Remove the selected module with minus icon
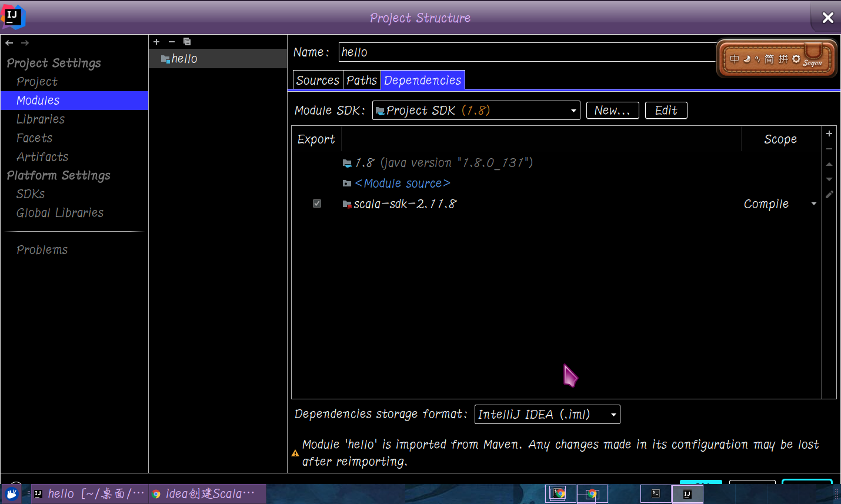This screenshot has height=504, width=841. click(x=172, y=42)
